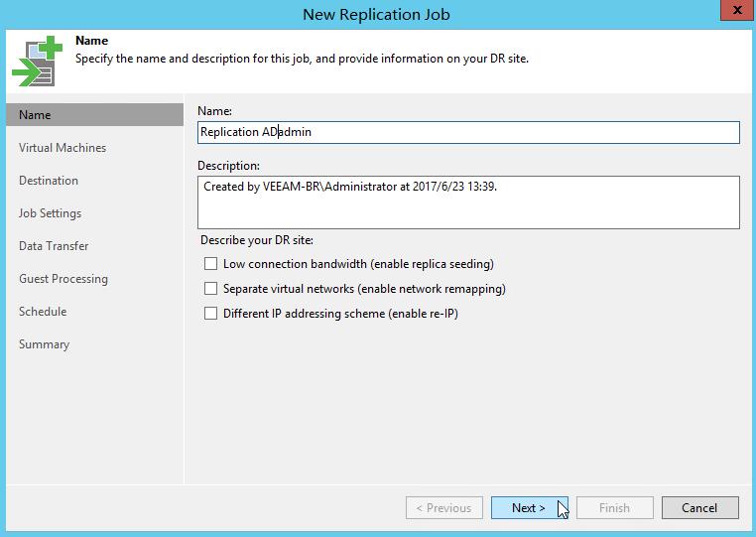Screen dimensions: 756x537
Task: Click the greyed-out Finish button
Action: coord(615,508)
